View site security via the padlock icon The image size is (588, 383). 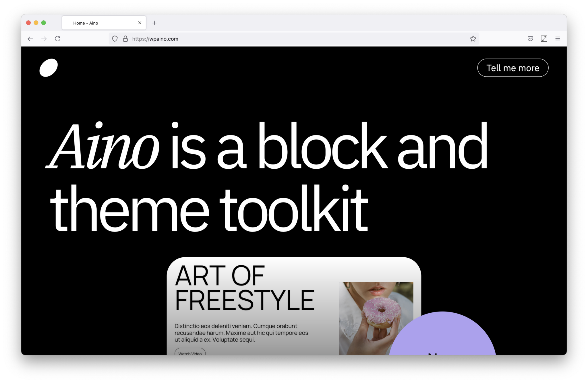tap(125, 39)
